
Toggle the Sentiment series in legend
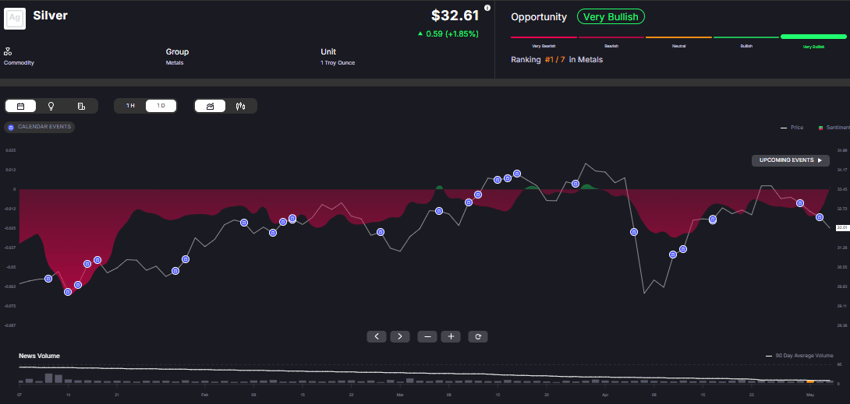point(834,127)
